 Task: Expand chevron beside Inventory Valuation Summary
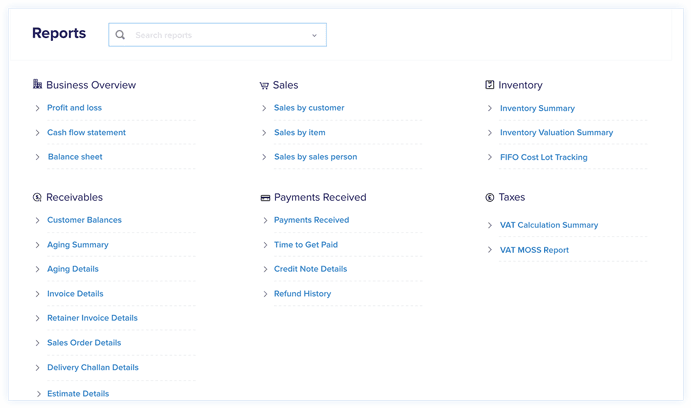pyautogui.click(x=490, y=133)
